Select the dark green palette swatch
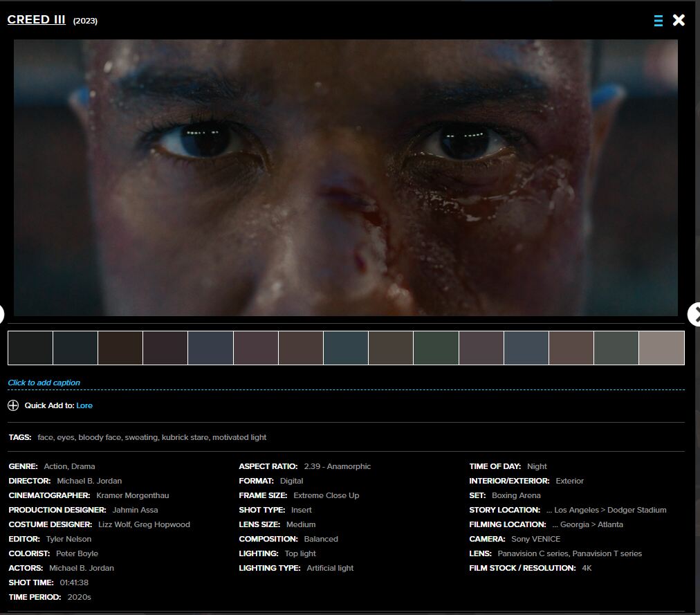The width and height of the screenshot is (700, 615). point(436,348)
